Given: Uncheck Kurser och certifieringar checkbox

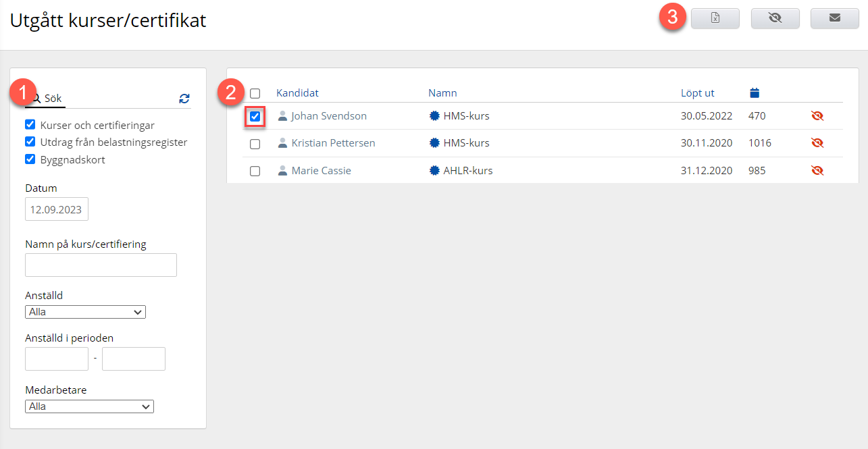Looking at the screenshot, I should [30, 125].
